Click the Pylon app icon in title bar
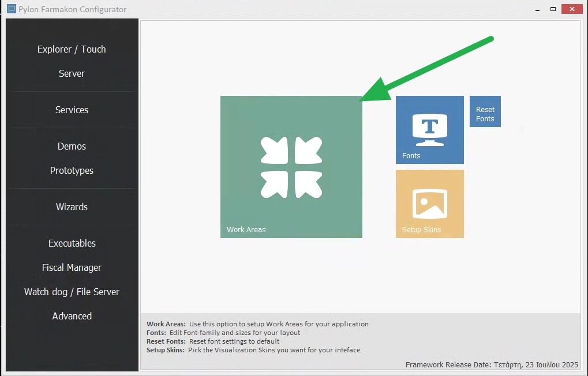Image resolution: width=588 pixels, height=376 pixels. pyautogui.click(x=11, y=9)
